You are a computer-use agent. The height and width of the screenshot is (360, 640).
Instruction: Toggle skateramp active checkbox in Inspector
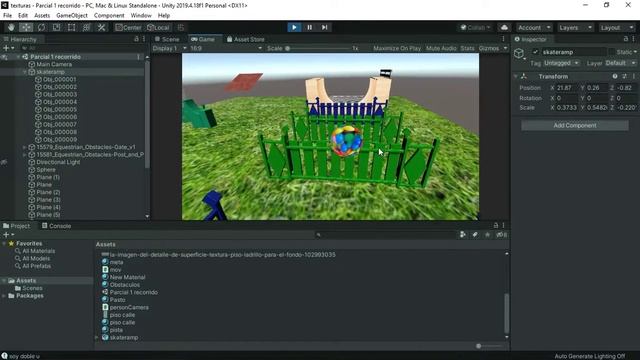pos(535,52)
